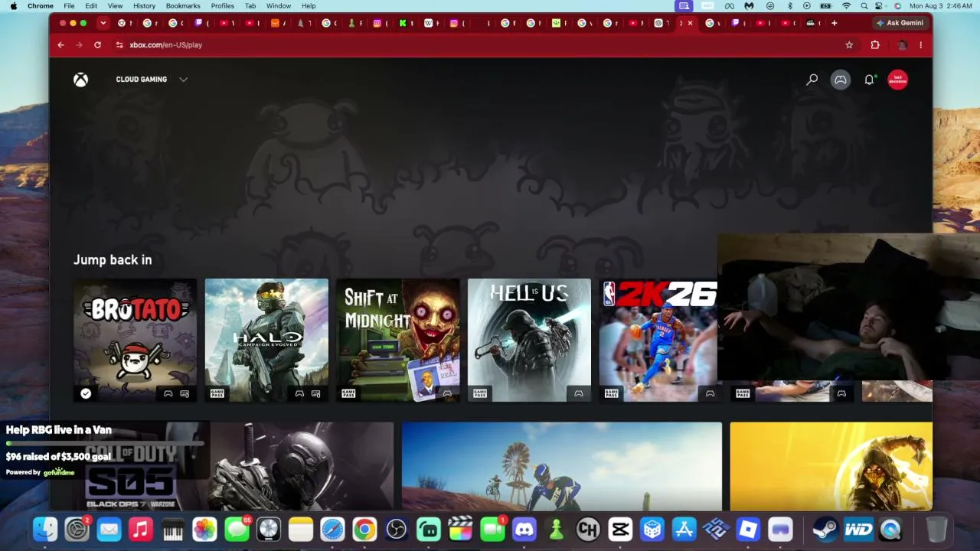Image resolution: width=980 pixels, height=551 pixels.
Task: Open the View menu
Action: click(115, 6)
